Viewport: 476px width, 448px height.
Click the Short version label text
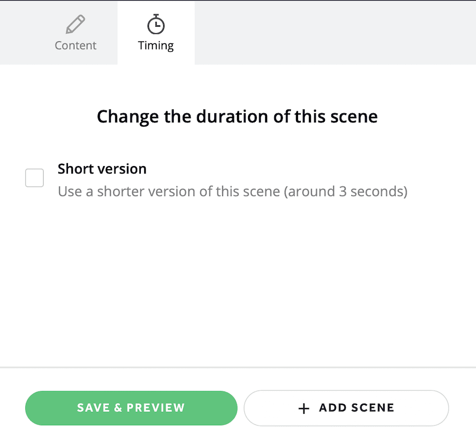point(102,169)
